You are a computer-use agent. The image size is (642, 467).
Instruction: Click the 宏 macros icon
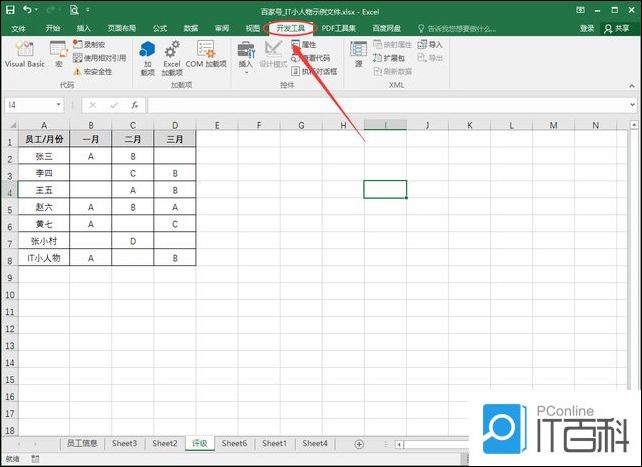[59, 54]
